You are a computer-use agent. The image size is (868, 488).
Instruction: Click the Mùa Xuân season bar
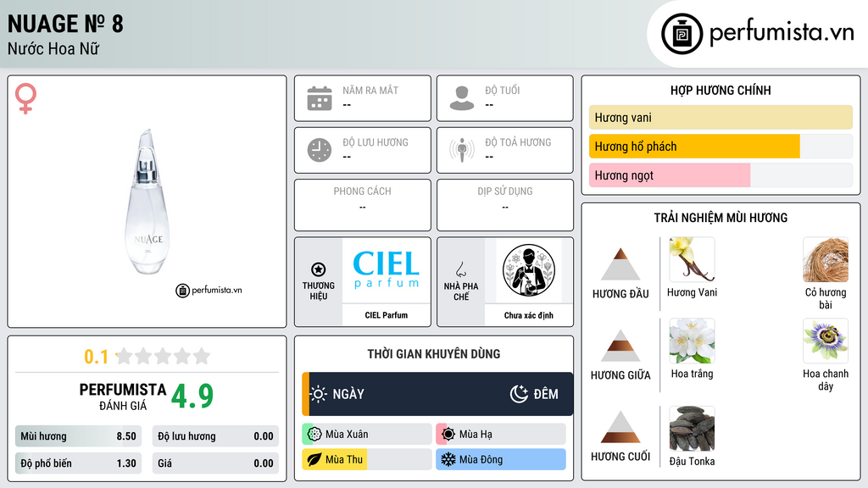pos(367,435)
